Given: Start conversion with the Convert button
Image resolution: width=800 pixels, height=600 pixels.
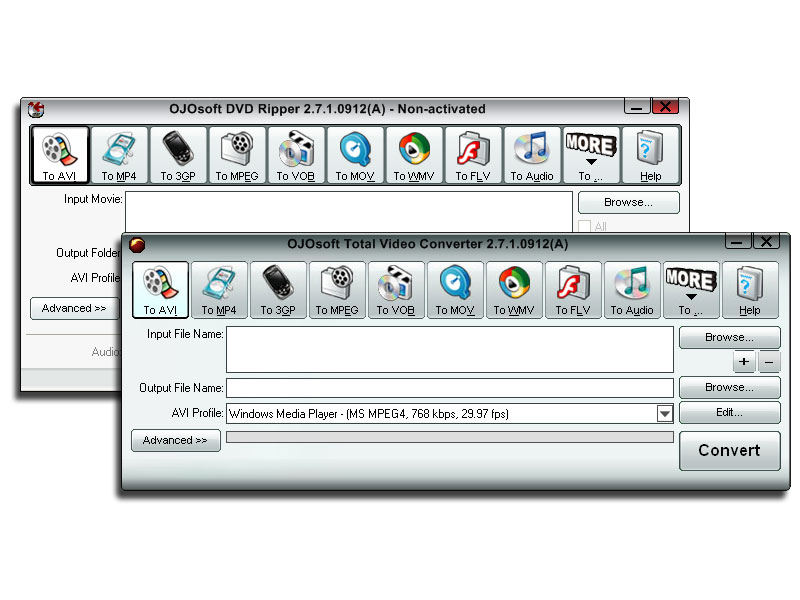Looking at the screenshot, I should 730,451.
